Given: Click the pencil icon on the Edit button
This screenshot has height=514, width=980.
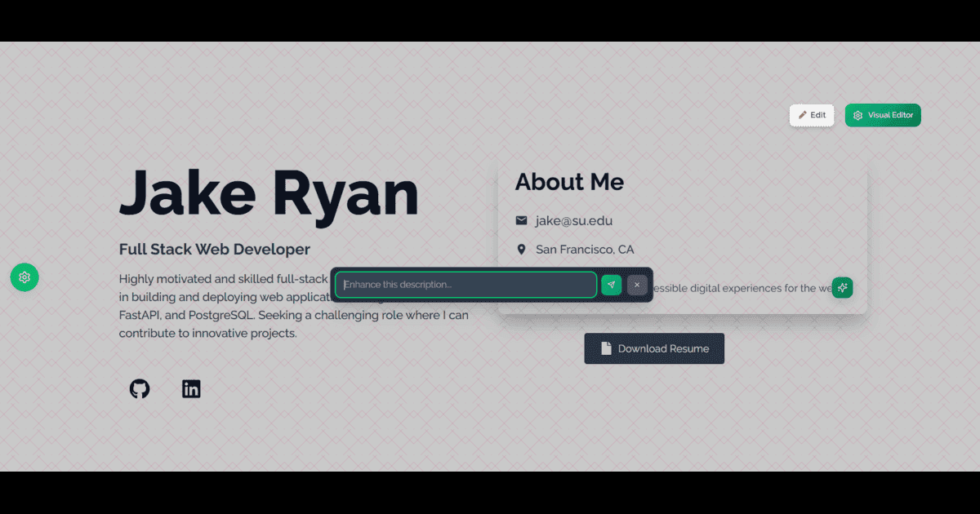Looking at the screenshot, I should tap(803, 115).
